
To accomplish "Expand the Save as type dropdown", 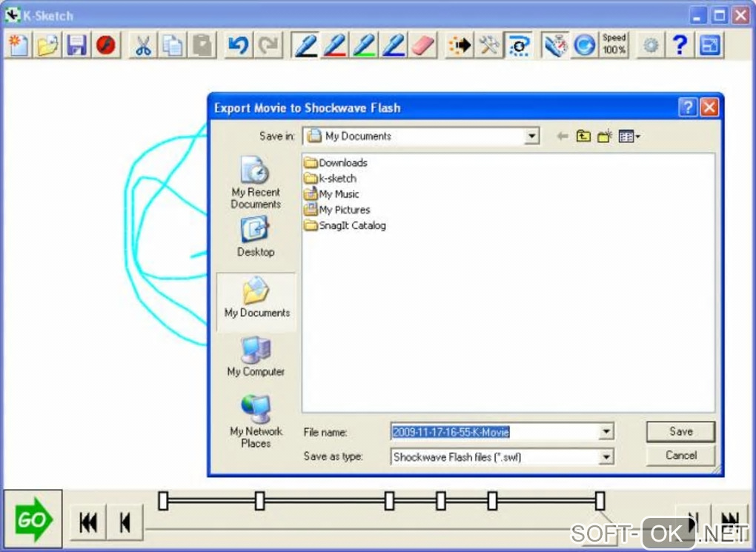I will pos(606,456).
